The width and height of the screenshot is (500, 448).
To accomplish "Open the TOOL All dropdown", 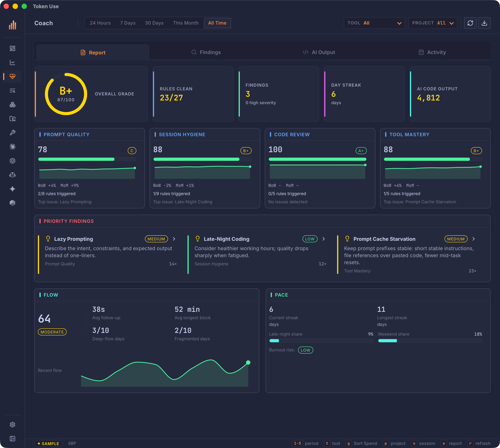I will pos(374,23).
